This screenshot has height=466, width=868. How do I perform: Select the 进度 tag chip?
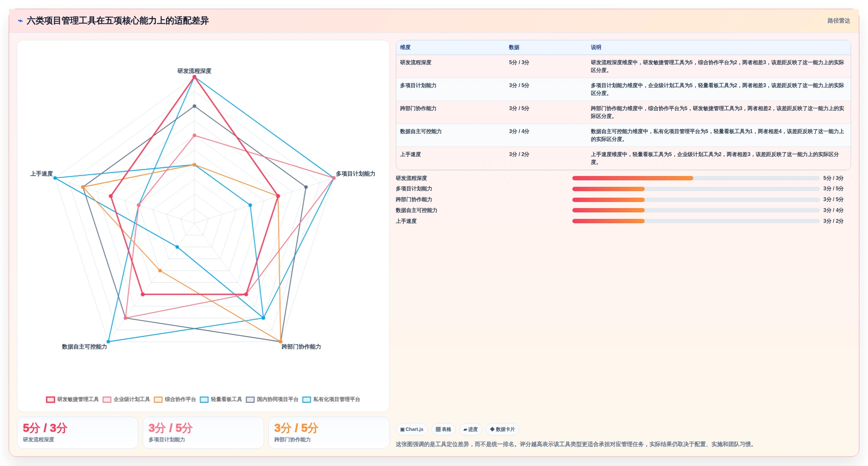[x=470, y=430]
